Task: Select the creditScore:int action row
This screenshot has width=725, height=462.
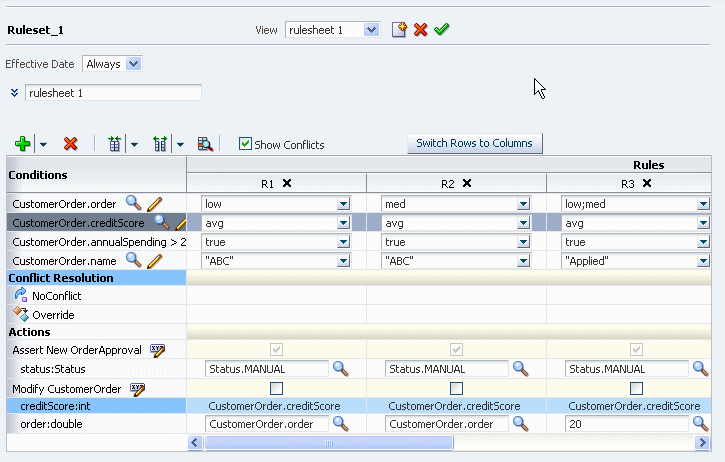Action: [x=96, y=406]
